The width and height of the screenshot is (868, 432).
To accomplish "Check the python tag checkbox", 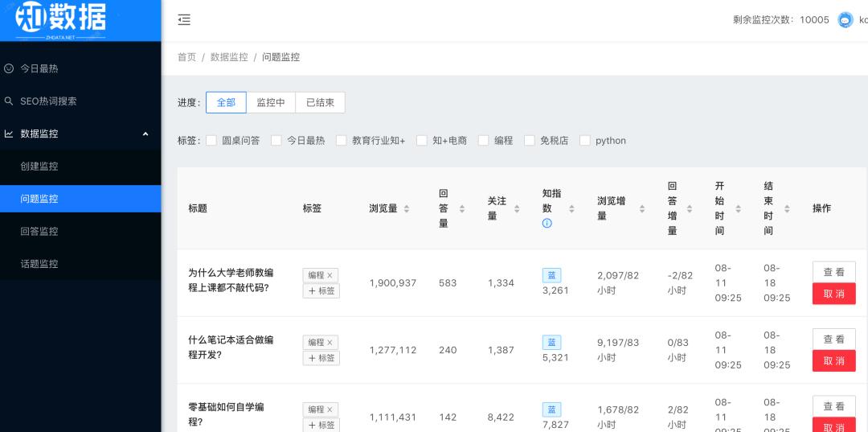I will coord(584,141).
